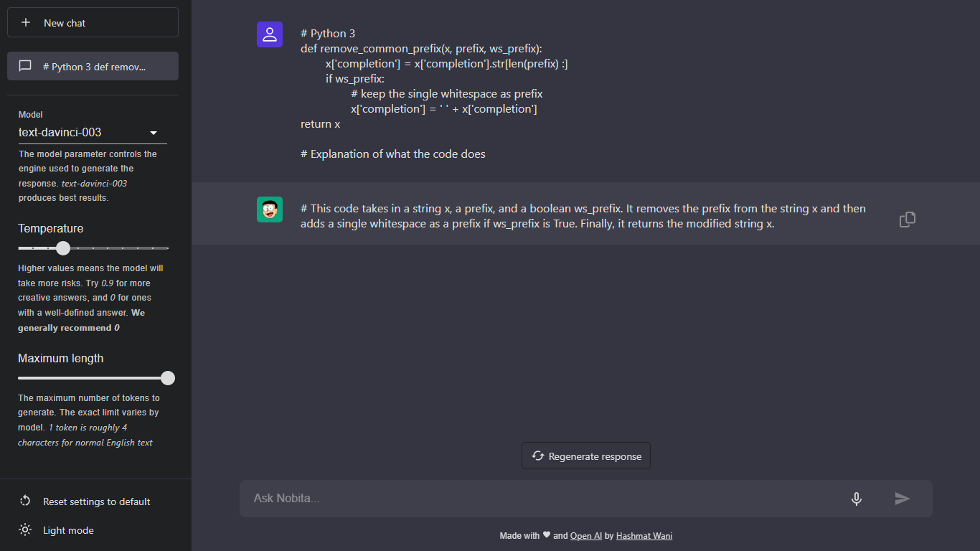
Task: Open the Hashmat Wani link in the footer
Action: coord(644,536)
